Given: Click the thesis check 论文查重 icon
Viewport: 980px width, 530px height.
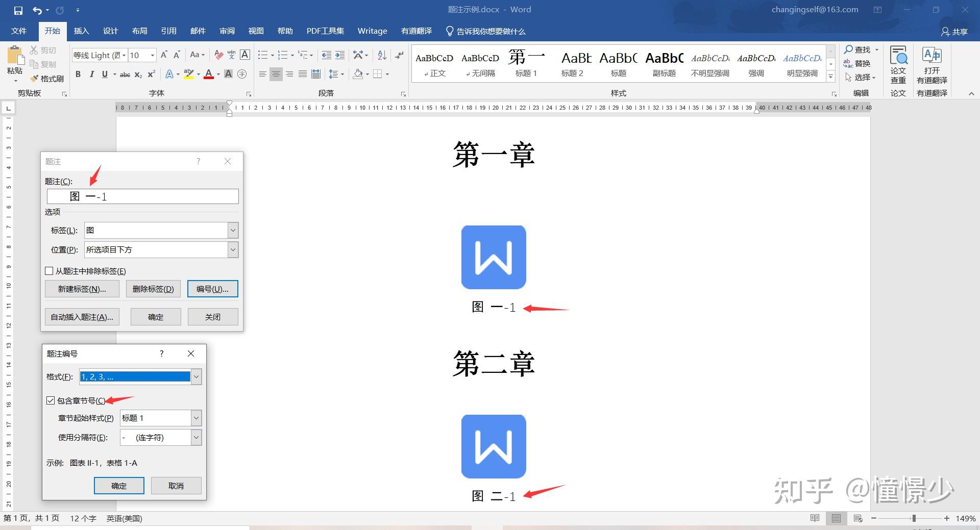Looking at the screenshot, I should (898, 65).
